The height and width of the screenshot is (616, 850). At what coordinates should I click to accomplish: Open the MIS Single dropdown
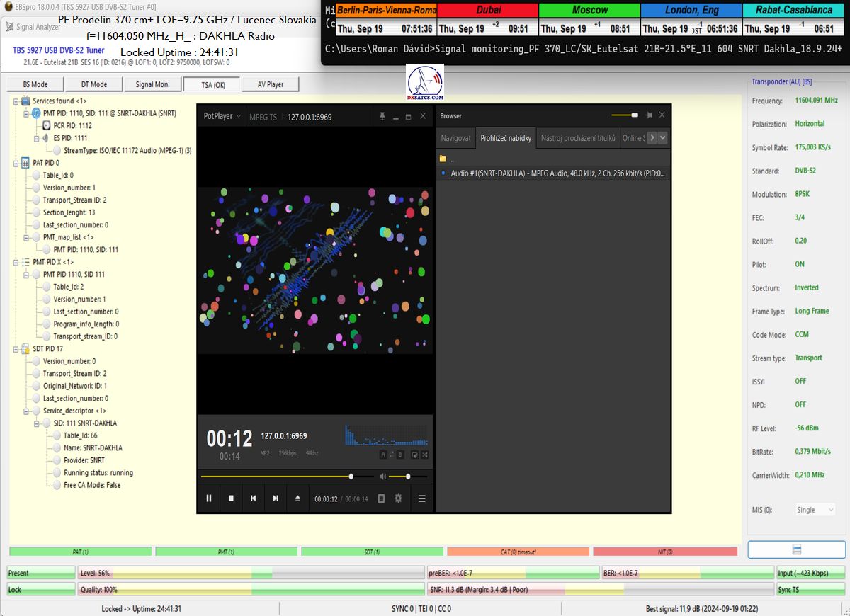tap(814, 510)
